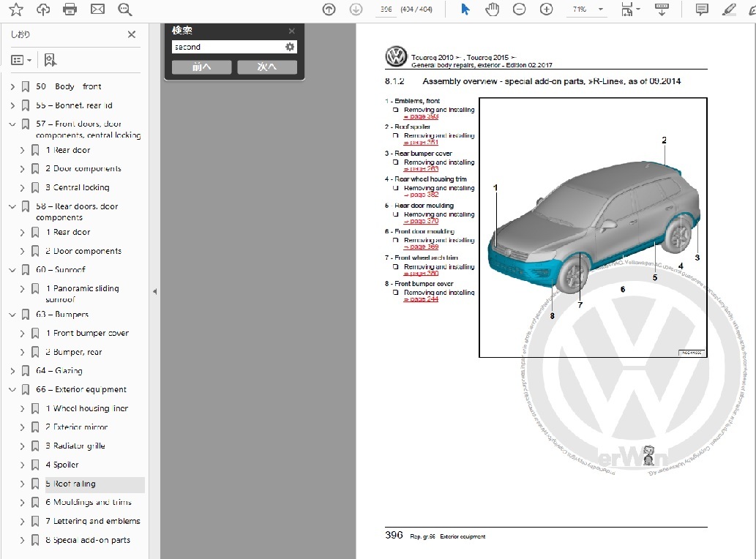Print the document with printer icon
Viewport: 756px width, 559px height.
pos(70,10)
